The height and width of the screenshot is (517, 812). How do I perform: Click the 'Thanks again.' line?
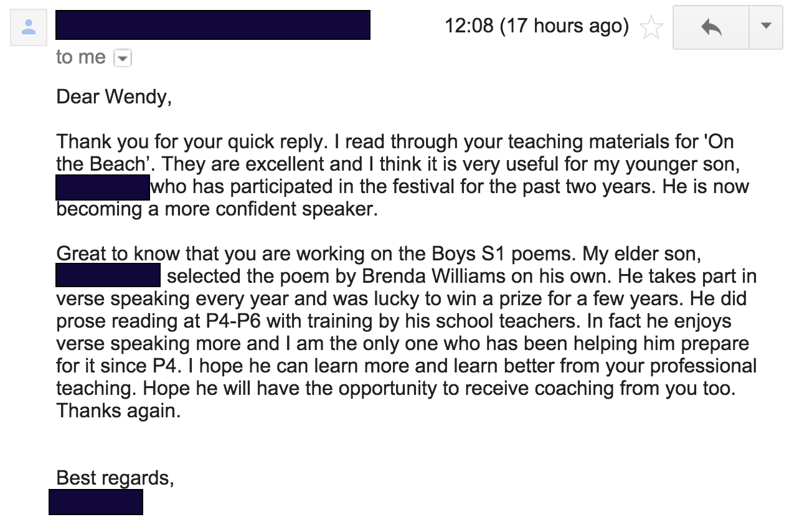pos(118,410)
